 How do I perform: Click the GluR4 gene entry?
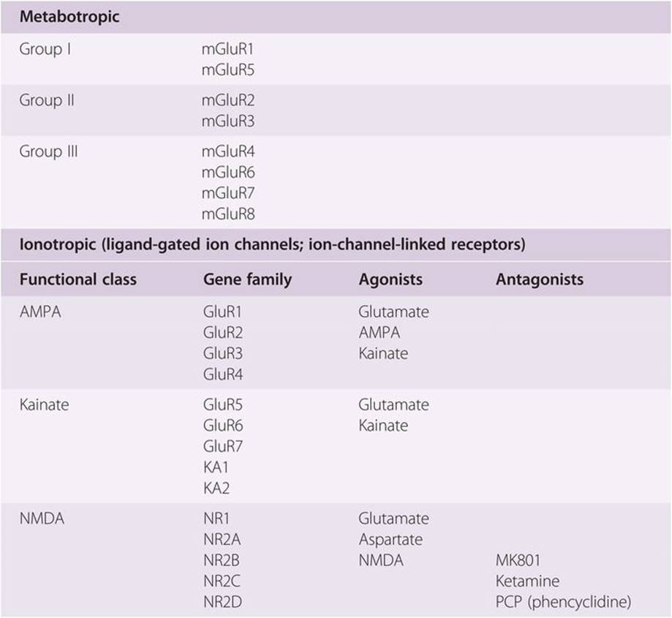point(223,374)
